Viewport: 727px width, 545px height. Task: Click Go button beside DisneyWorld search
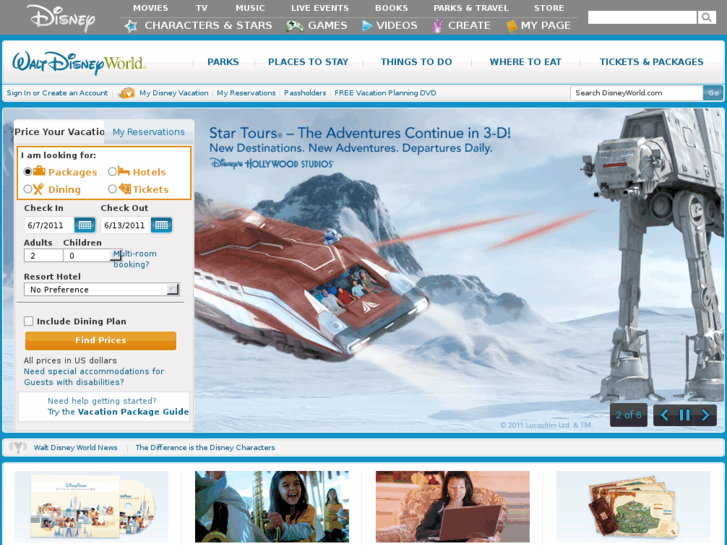(713, 93)
